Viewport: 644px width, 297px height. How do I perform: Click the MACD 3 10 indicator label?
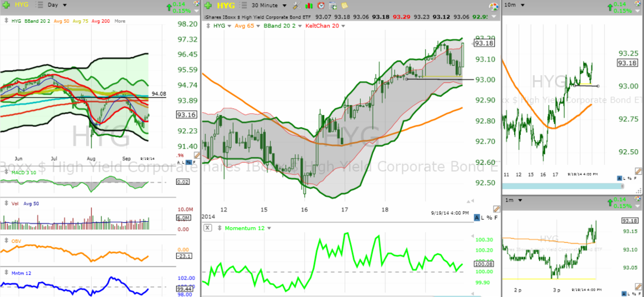tap(24, 172)
